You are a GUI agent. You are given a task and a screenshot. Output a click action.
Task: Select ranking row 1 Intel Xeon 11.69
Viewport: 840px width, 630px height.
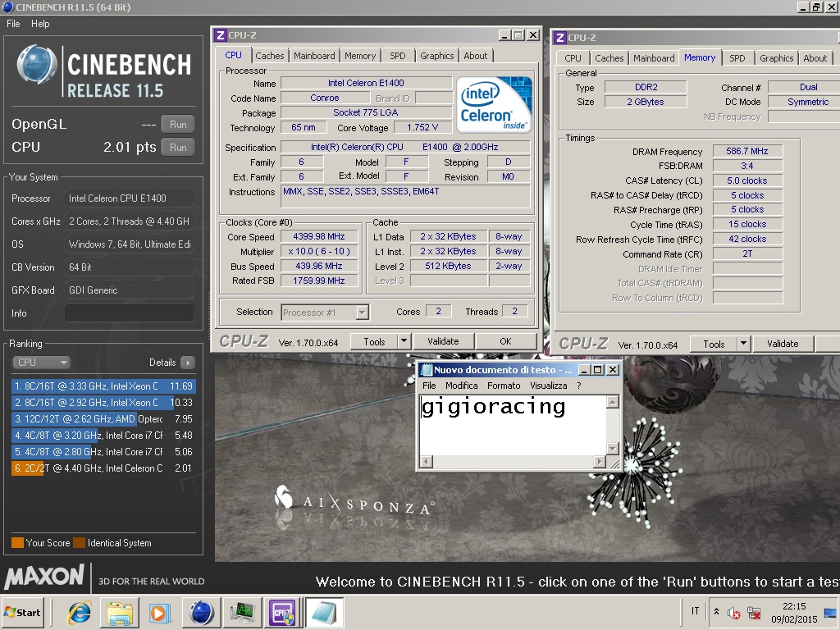point(103,386)
